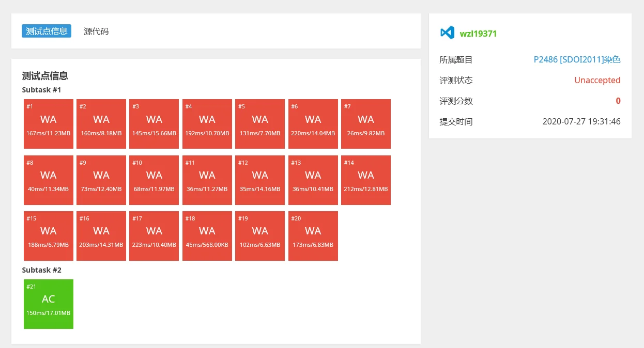Screen dimensions: 644x348
Task: Click the 所属题目 label
Action: coord(456,60)
